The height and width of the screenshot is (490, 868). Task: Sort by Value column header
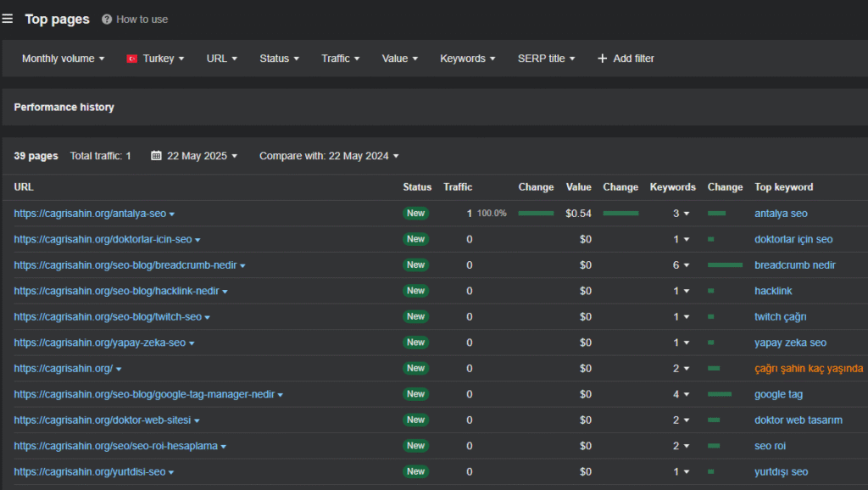click(578, 187)
